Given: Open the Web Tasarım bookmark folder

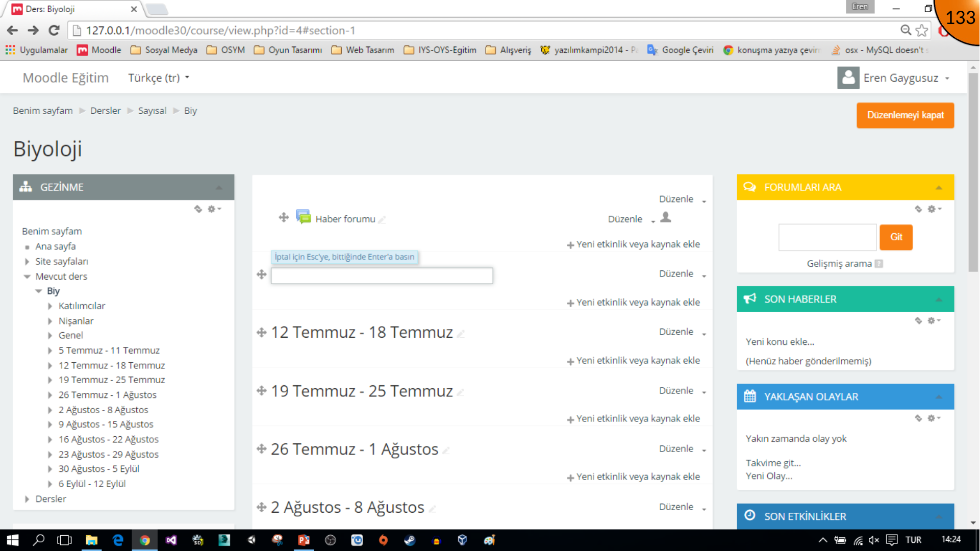Looking at the screenshot, I should pos(363,50).
